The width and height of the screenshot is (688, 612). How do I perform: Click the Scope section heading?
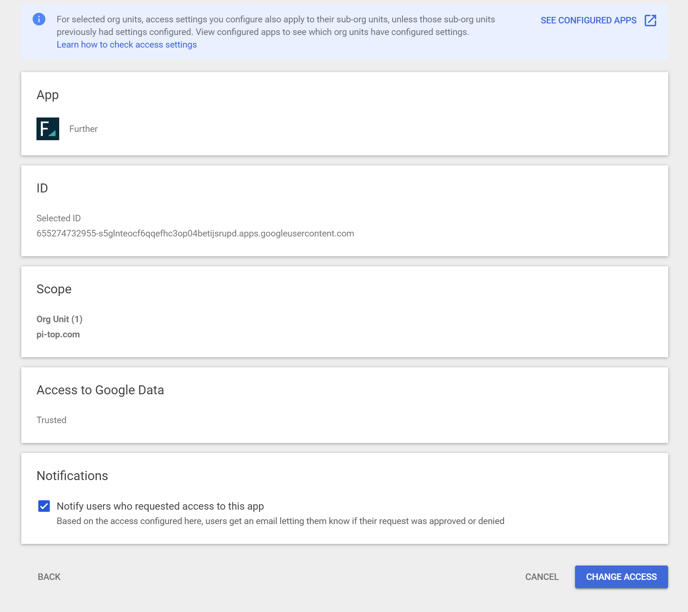pos(54,289)
